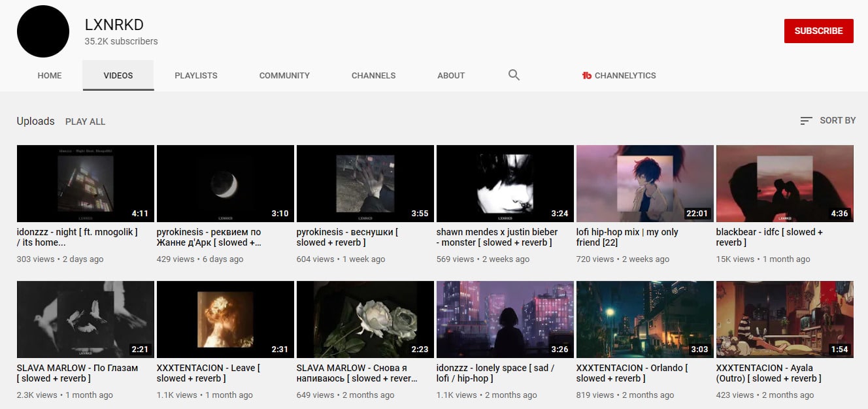Screen dimensions: 868x409
Task: Click the 22:01 duration badge
Action: click(x=697, y=214)
